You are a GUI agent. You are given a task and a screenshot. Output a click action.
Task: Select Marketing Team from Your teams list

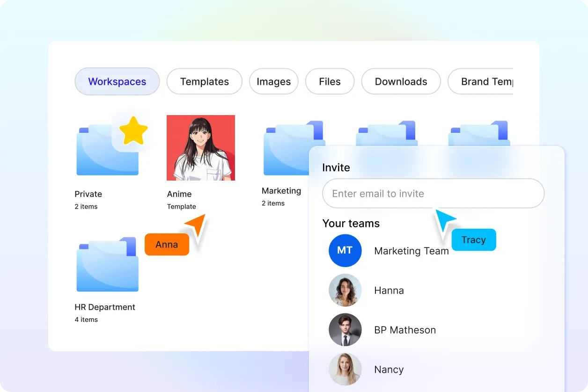click(411, 251)
